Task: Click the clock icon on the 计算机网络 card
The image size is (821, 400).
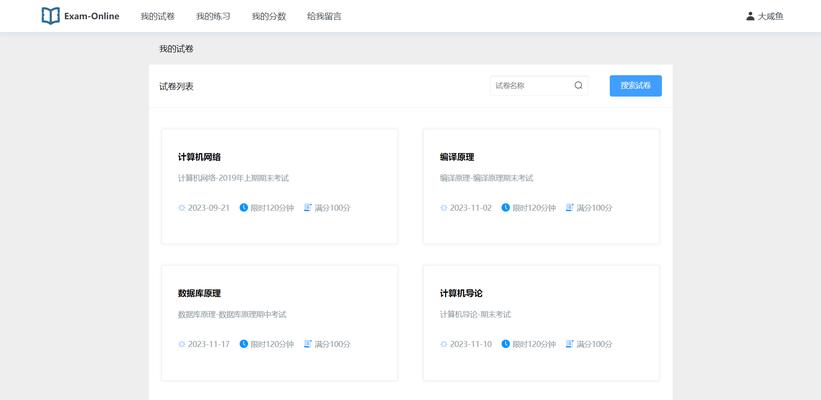Action: click(243, 207)
